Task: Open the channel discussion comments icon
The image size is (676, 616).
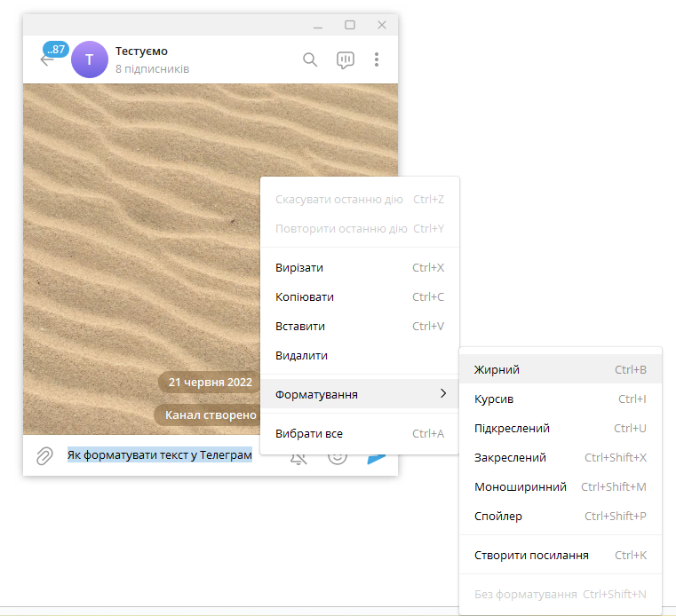Action: click(346, 59)
